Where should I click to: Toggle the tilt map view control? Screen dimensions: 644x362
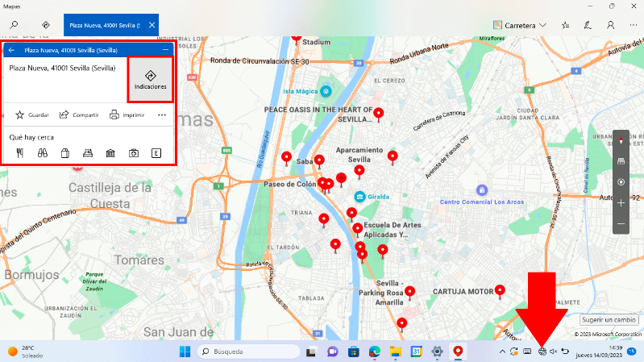click(x=621, y=161)
